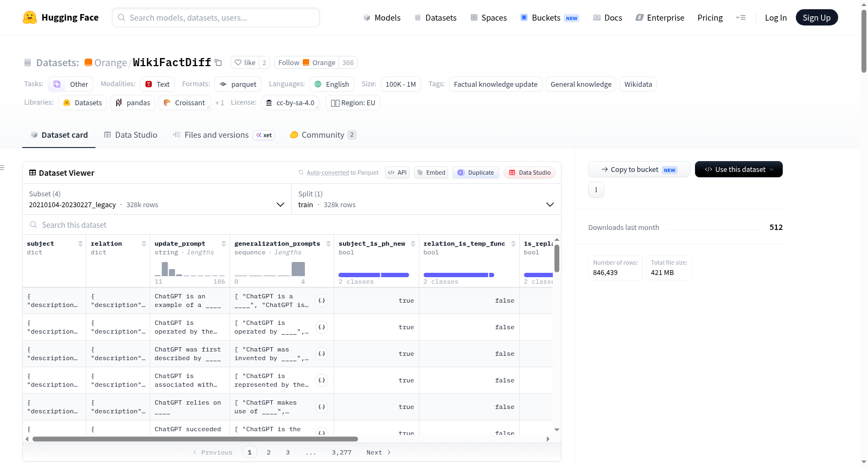Sort by the subject column sort icon
868x467 pixels.
click(80, 244)
